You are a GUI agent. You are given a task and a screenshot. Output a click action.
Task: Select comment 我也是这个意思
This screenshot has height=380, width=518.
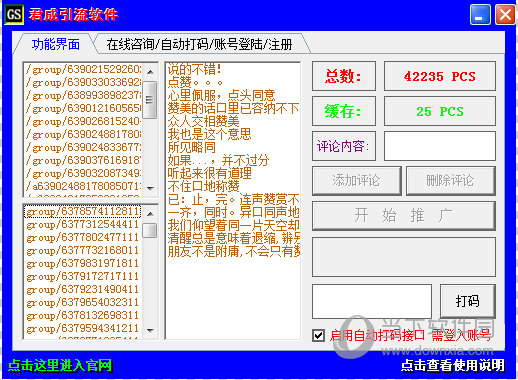point(233,134)
